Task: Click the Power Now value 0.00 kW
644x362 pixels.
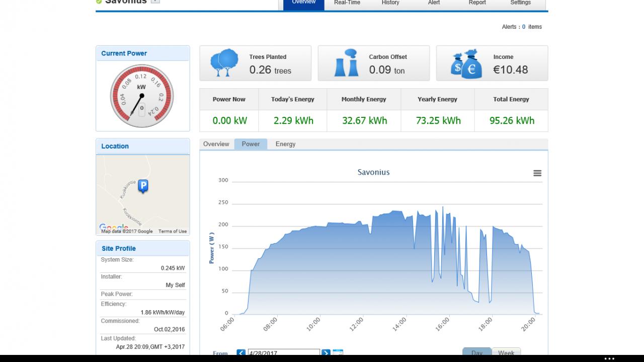Action: pos(229,121)
